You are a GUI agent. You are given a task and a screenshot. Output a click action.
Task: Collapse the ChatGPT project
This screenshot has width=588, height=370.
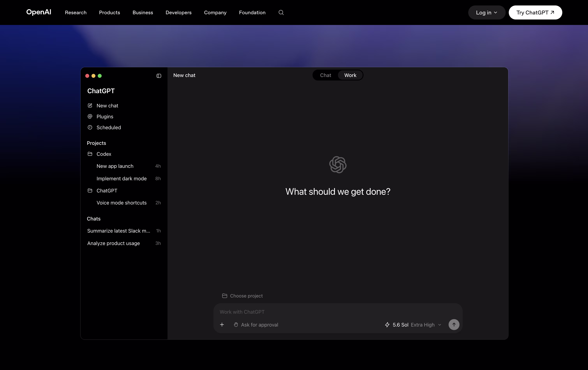point(107,190)
